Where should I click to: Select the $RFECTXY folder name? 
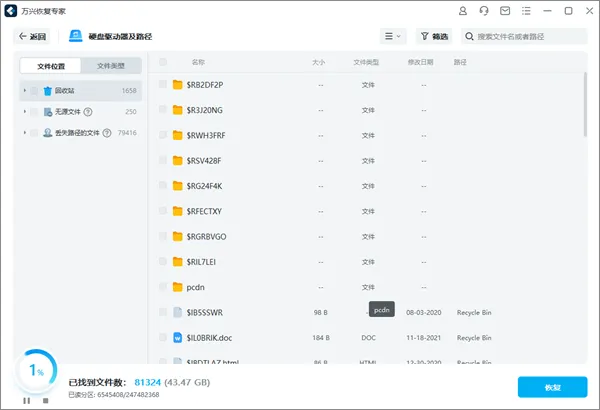tap(204, 211)
